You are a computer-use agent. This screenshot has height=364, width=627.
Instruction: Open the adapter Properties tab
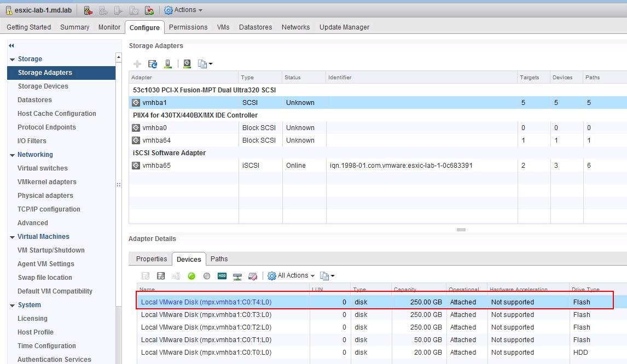[x=152, y=259]
